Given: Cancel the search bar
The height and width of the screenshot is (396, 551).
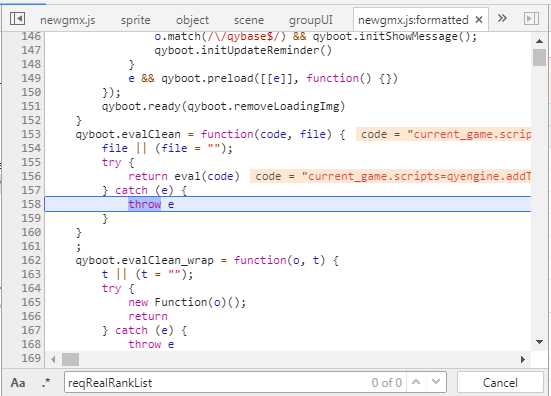Looking at the screenshot, I should 500,382.
